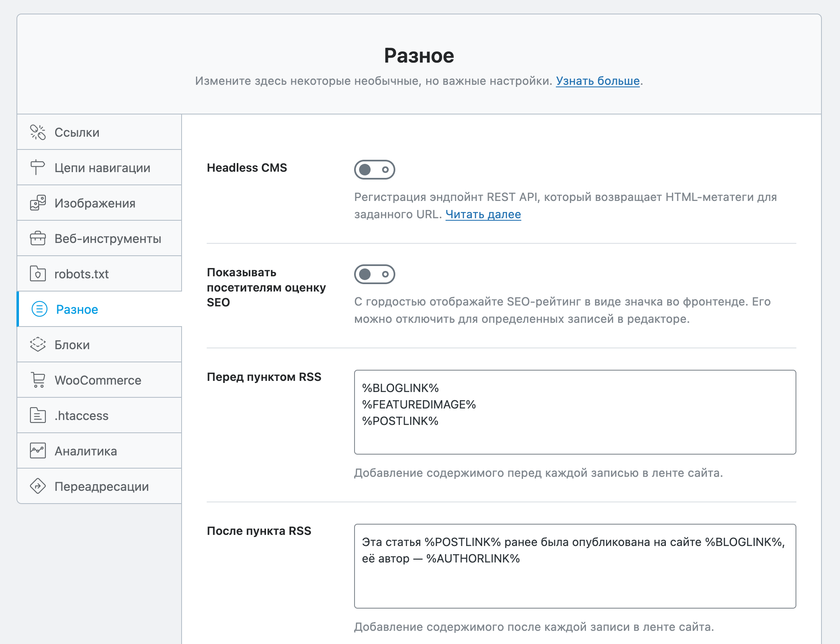Open the Переадресации tab
Viewport: 840px width, 644px height.
(99, 486)
